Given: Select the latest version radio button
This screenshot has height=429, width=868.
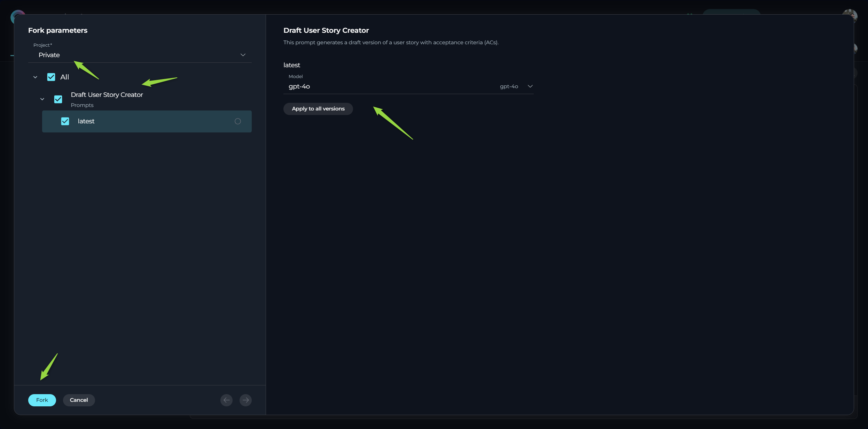Looking at the screenshot, I should (x=237, y=121).
